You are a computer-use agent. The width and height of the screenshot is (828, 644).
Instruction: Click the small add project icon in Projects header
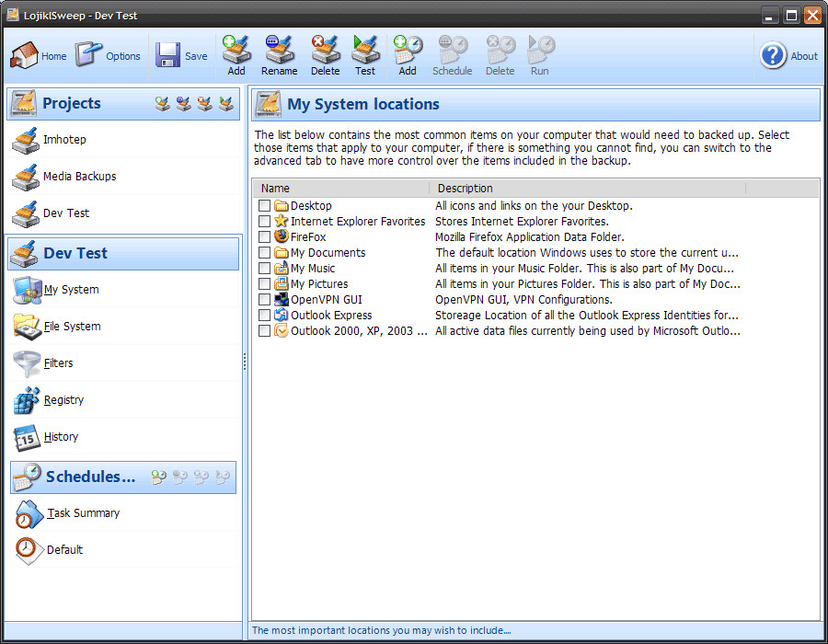163,103
